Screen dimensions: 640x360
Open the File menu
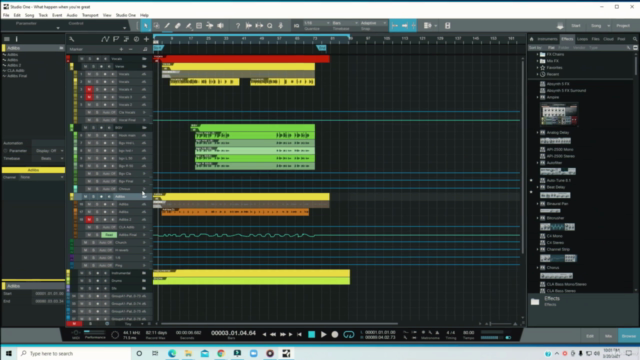coord(6,15)
